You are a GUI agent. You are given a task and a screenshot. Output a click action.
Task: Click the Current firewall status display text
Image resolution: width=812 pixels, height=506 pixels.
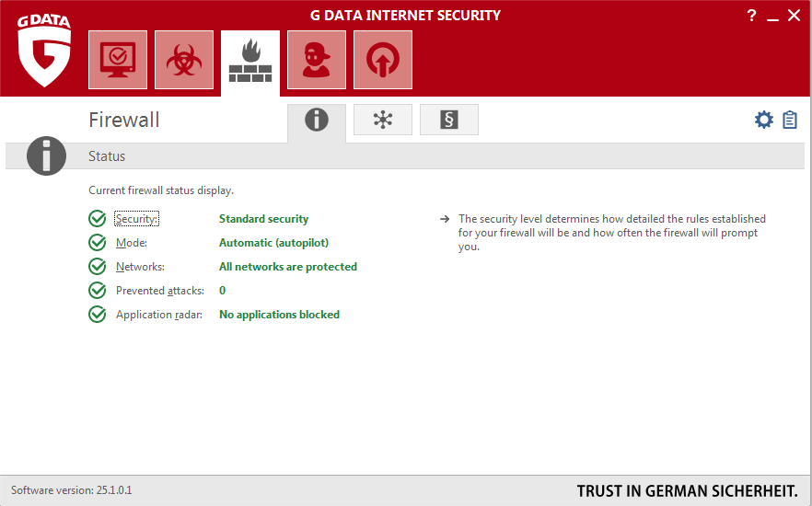[x=161, y=190]
